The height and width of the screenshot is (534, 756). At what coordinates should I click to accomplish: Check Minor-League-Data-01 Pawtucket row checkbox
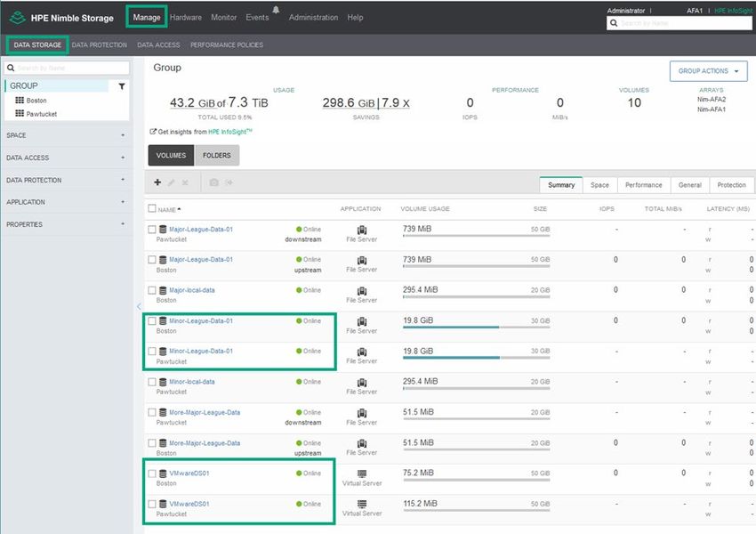(x=152, y=352)
